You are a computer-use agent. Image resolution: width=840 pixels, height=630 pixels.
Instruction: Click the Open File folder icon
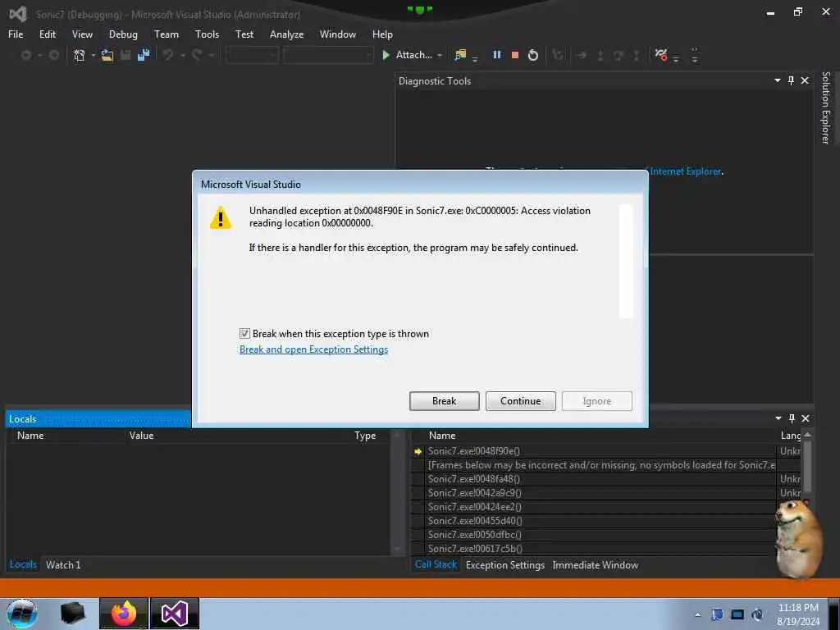pos(107,55)
